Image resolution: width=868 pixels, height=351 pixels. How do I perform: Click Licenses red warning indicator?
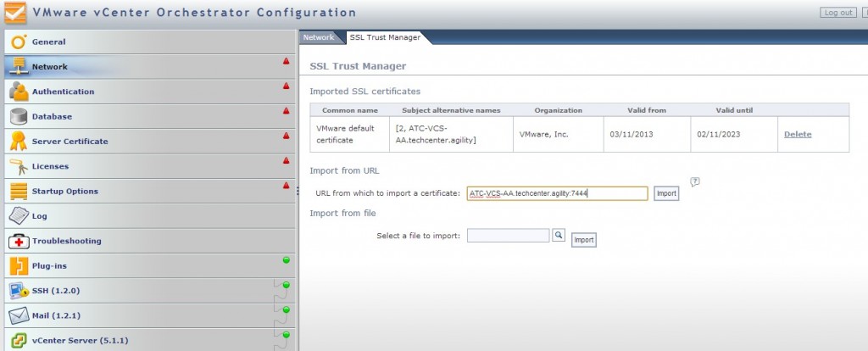pos(287,160)
